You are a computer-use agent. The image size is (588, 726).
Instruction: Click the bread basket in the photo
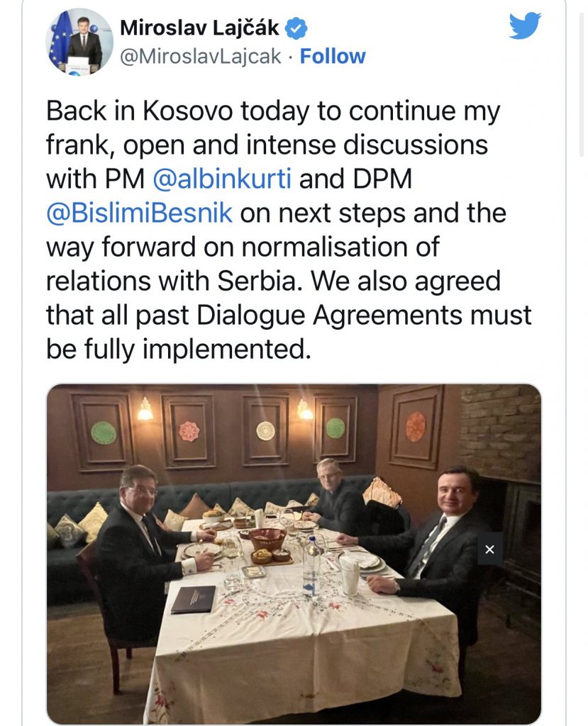(x=269, y=539)
